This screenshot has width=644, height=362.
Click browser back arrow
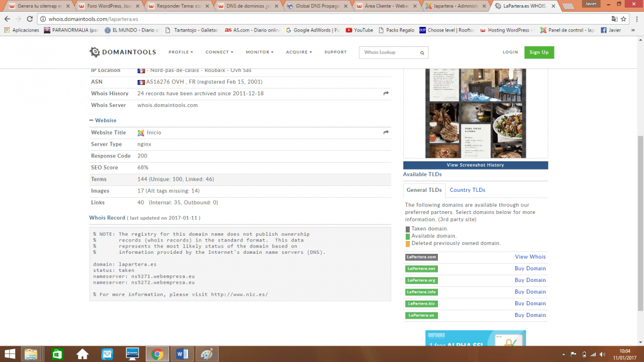click(7, 19)
